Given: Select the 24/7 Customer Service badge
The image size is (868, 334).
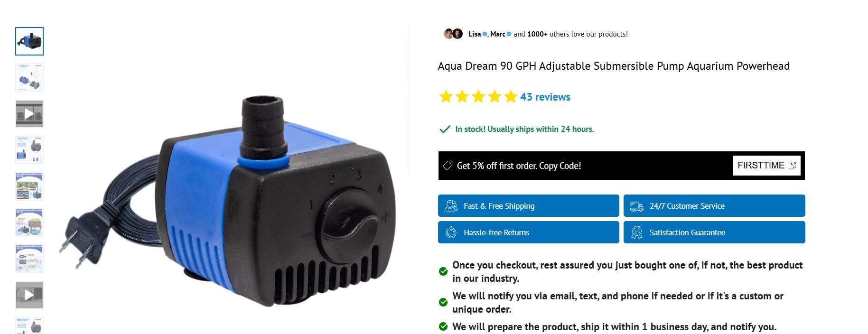Looking at the screenshot, I should (x=714, y=206).
